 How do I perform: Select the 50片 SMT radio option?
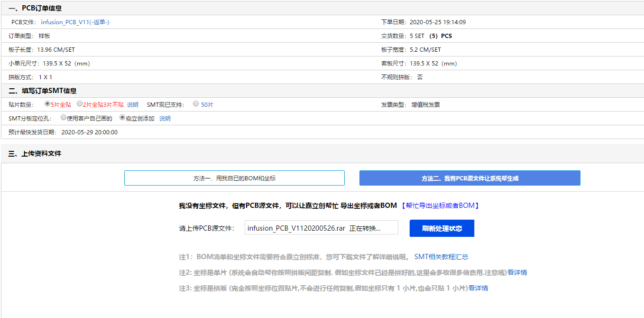196,104
